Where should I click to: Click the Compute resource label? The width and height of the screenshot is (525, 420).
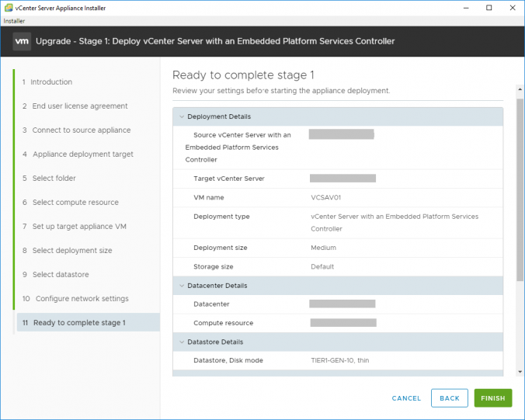[224, 323]
